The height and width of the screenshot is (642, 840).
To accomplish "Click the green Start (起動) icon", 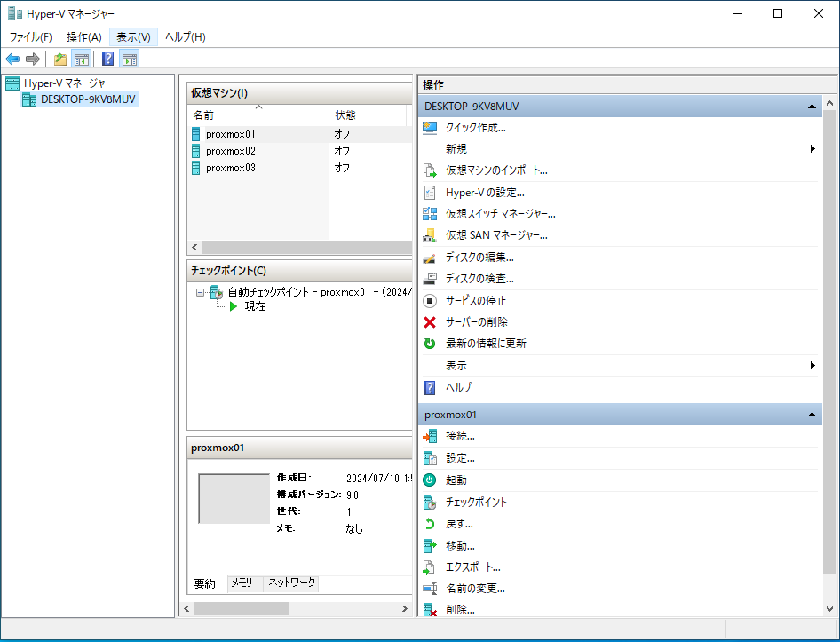I will 430,480.
